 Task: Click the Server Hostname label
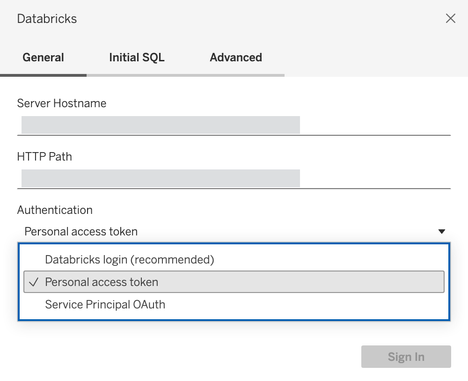pos(62,103)
